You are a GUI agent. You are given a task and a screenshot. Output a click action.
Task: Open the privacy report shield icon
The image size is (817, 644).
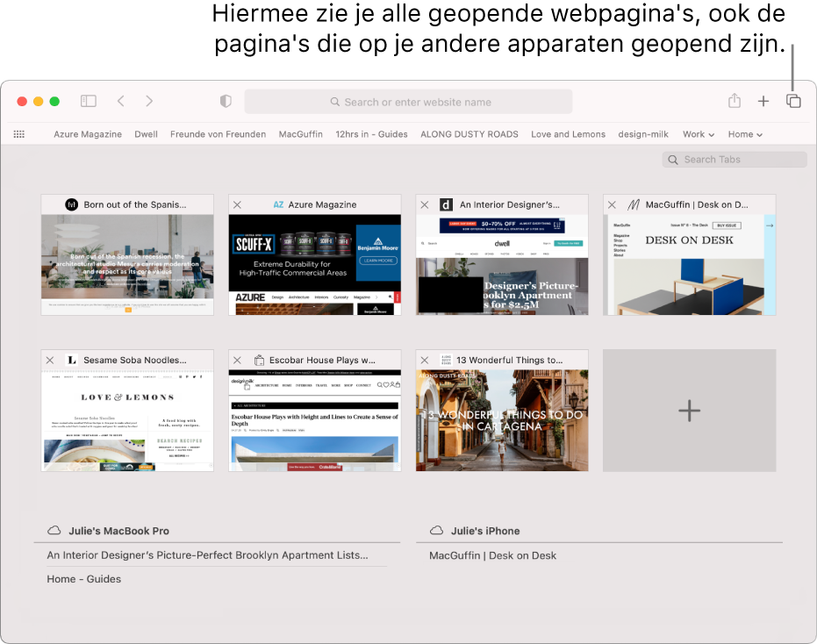coord(226,101)
